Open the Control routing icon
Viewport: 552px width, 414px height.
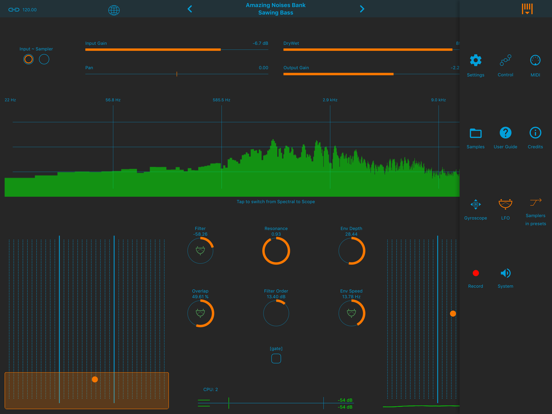[505, 60]
